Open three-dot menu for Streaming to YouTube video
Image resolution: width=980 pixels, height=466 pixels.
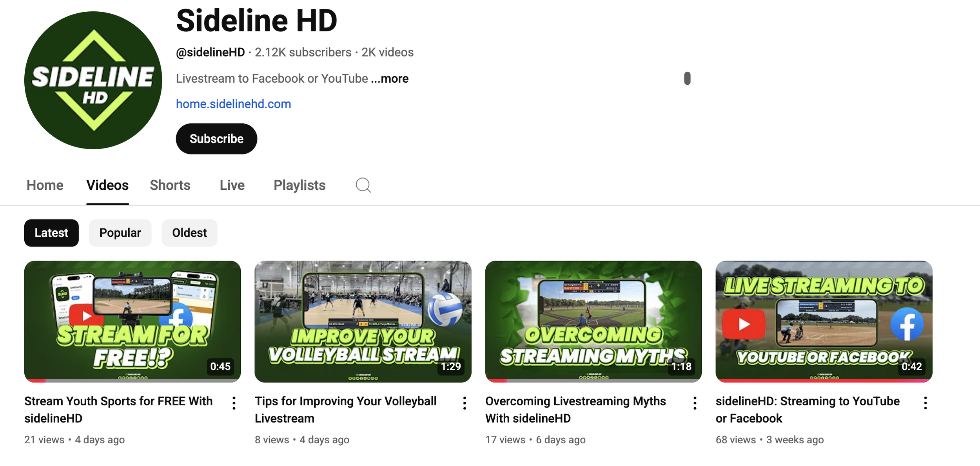click(925, 403)
